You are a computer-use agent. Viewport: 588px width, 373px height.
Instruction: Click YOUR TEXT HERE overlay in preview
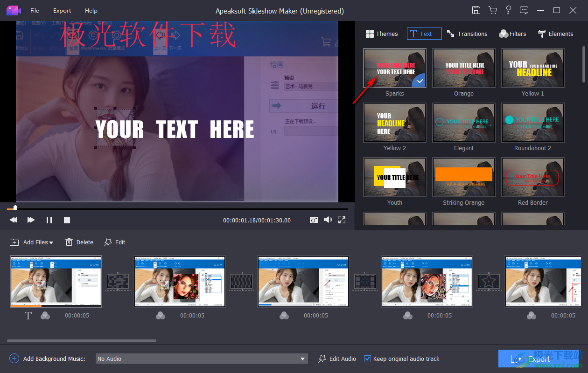point(175,129)
